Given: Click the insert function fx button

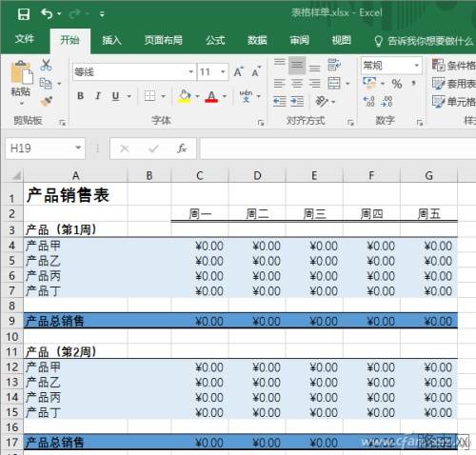Looking at the screenshot, I should (x=182, y=148).
